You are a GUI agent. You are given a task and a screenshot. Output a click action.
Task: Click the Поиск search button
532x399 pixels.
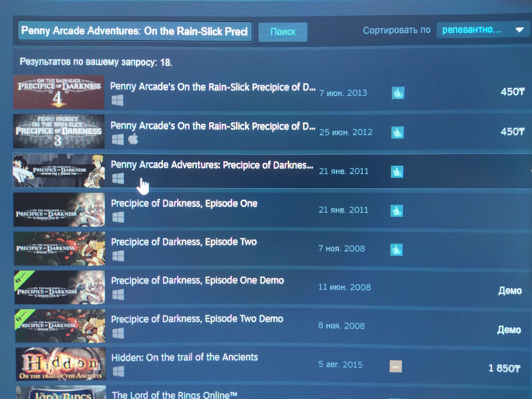(283, 32)
